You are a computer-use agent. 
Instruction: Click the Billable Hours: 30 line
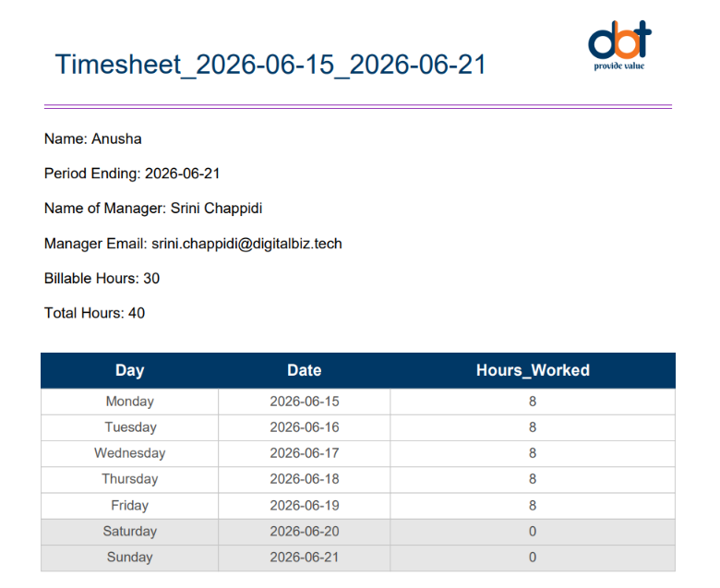[x=102, y=278]
